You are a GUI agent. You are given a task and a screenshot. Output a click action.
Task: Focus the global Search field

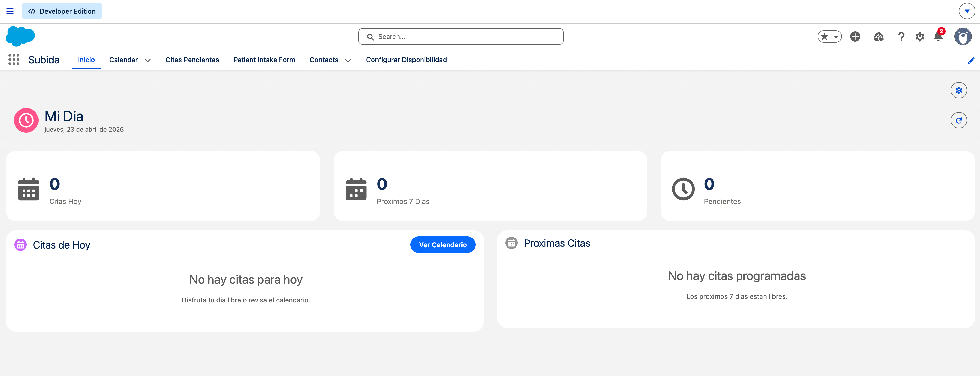click(461, 36)
